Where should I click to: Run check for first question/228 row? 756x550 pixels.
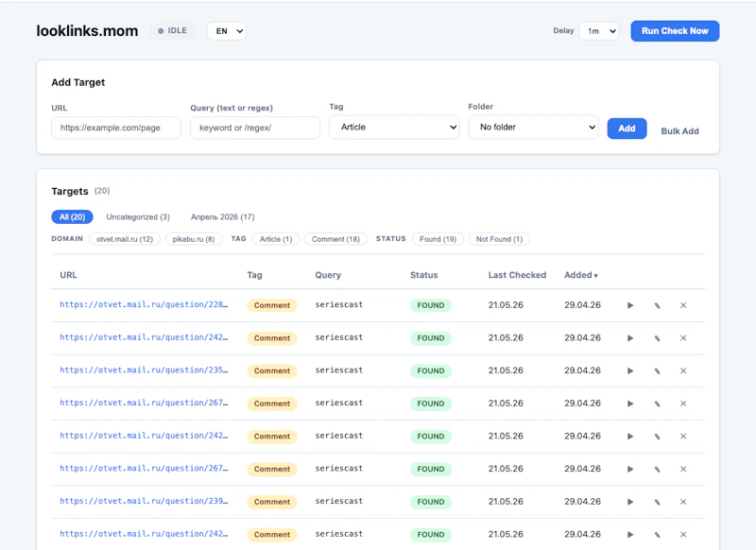[630, 305]
